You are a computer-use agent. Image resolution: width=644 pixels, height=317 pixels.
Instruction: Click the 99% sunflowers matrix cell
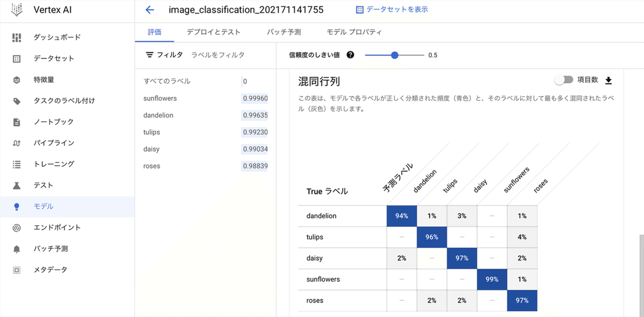coord(492,279)
